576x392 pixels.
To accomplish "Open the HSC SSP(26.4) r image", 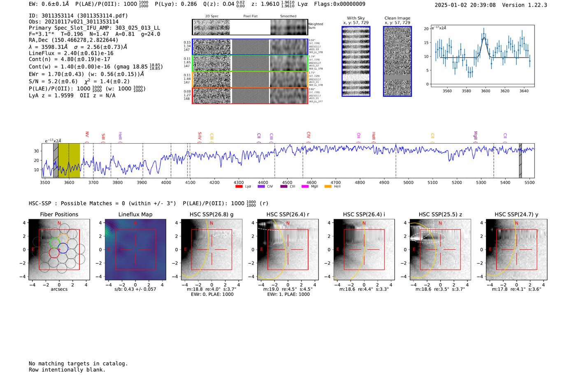I will (x=288, y=250).
